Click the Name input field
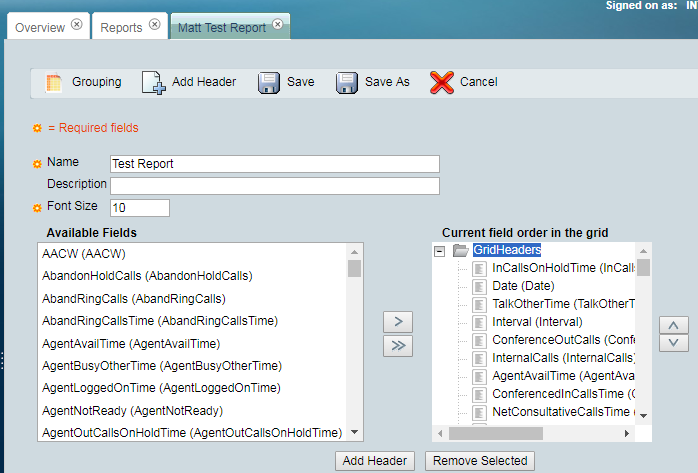Viewport: 698px width, 473px height. [275, 164]
